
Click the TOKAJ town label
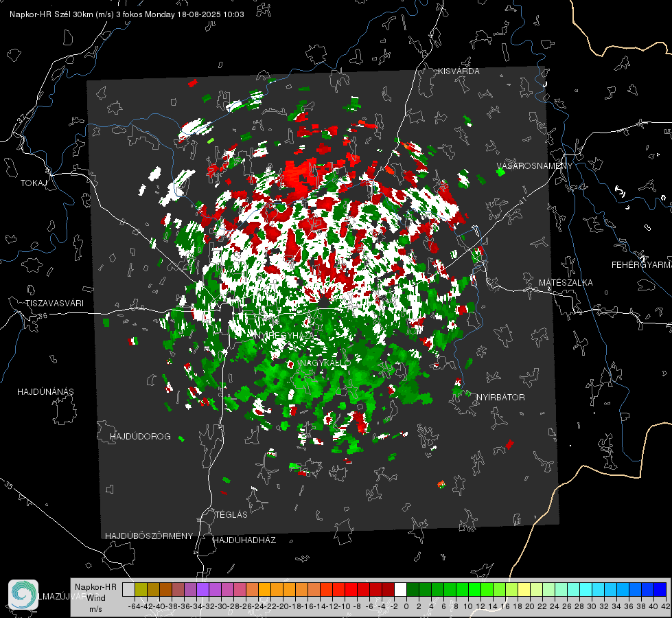(x=34, y=183)
